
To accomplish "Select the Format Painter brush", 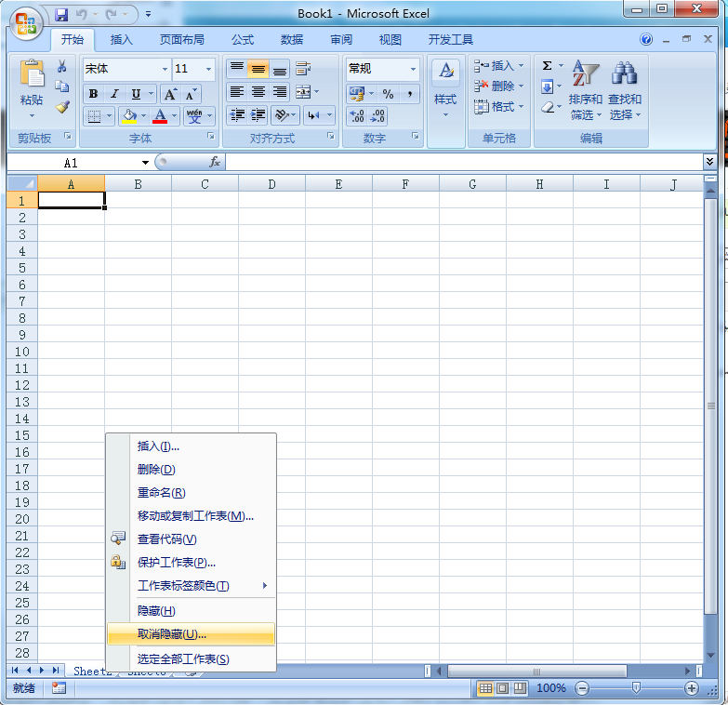I will (x=61, y=107).
